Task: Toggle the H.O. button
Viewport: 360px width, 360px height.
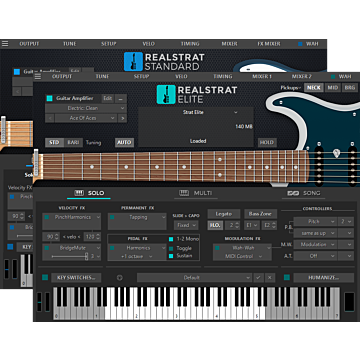Action: coord(215,225)
